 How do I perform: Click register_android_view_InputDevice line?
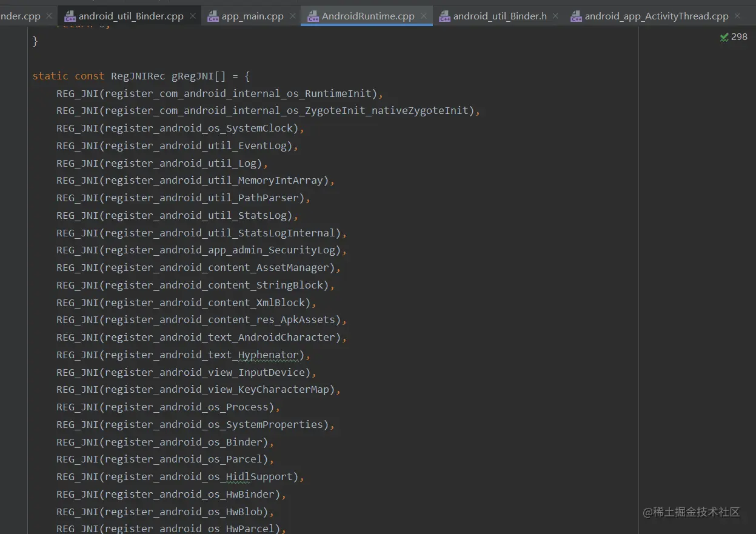coord(187,372)
